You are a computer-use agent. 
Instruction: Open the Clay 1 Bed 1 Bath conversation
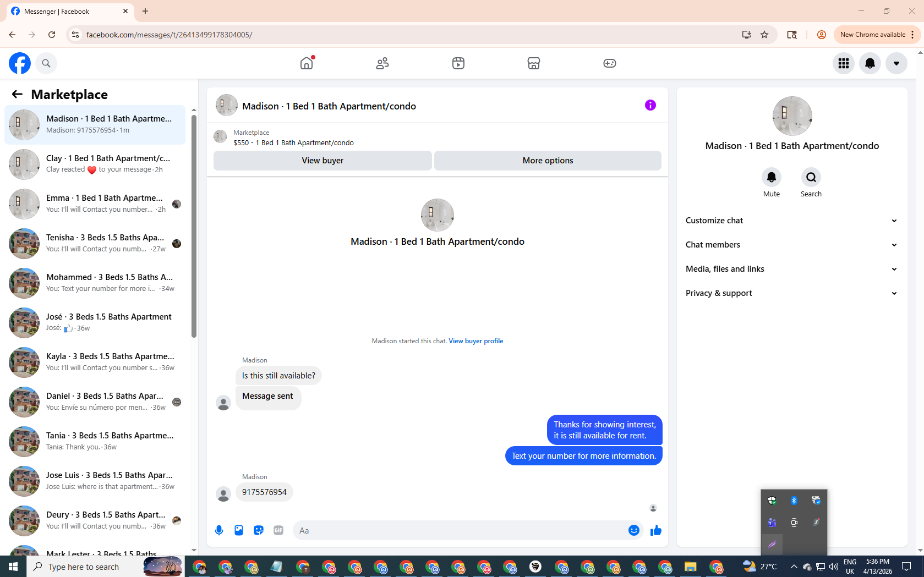[x=95, y=164]
